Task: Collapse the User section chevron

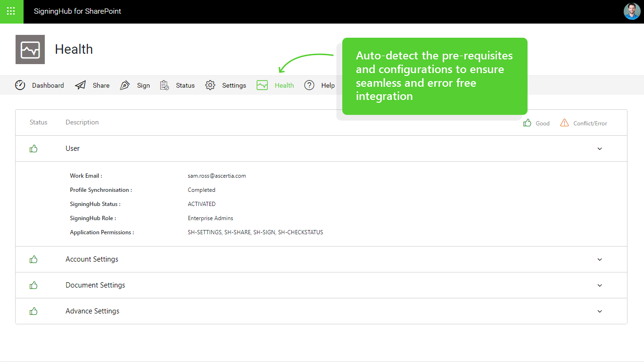Action: (600, 148)
